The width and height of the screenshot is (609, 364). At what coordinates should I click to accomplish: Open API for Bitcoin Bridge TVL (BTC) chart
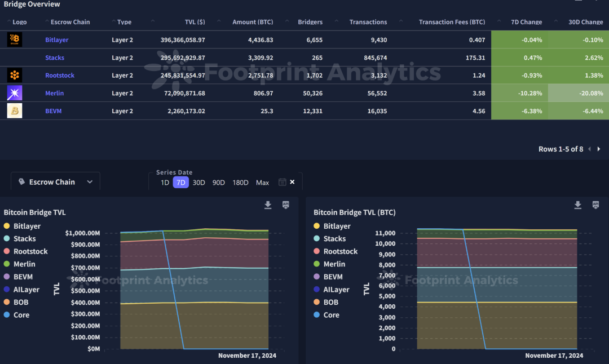(596, 205)
